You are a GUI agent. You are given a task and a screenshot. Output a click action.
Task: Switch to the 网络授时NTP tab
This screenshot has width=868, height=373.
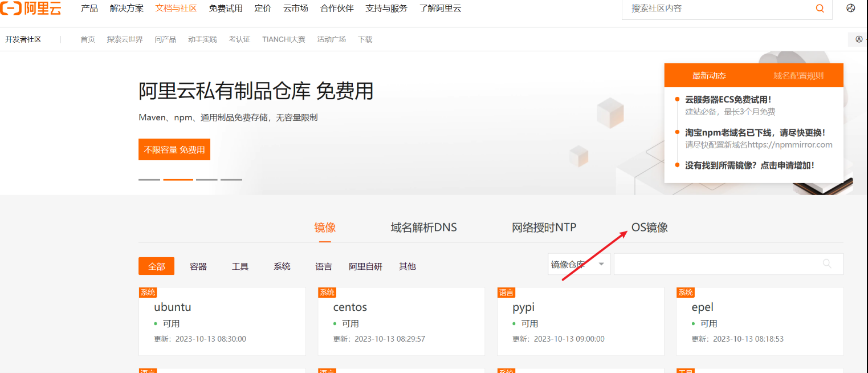pos(544,228)
